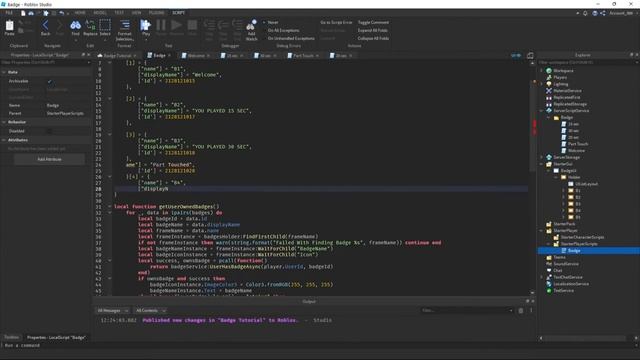Open the All Messages dropdown in Output
Viewport: 640px width, 360px height.
[x=113, y=311]
